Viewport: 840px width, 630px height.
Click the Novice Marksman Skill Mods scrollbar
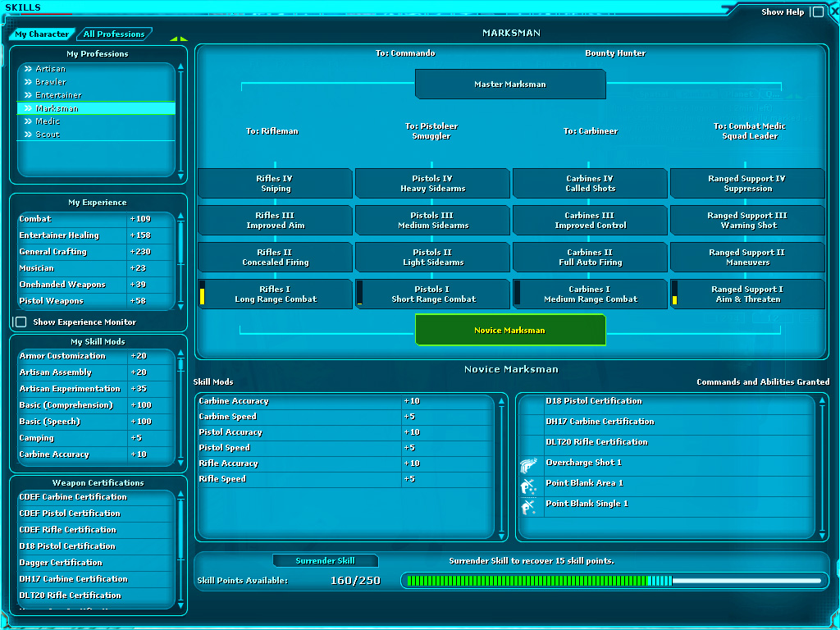[x=501, y=468]
